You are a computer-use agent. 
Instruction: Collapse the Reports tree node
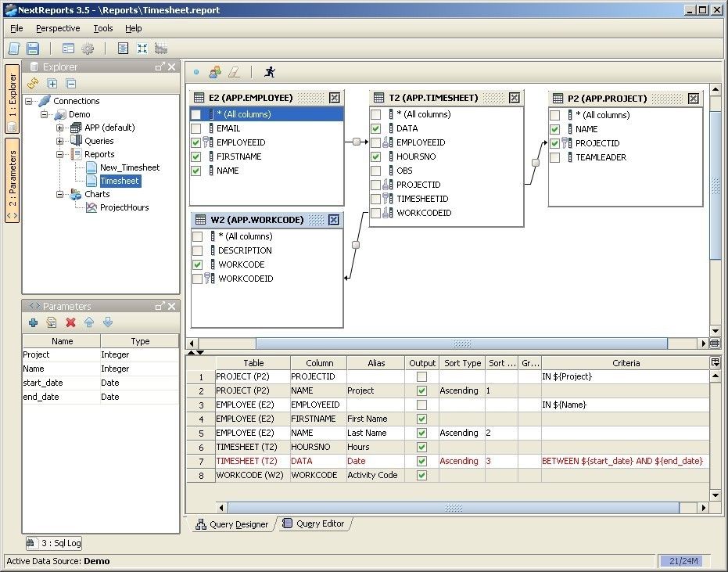(60, 154)
